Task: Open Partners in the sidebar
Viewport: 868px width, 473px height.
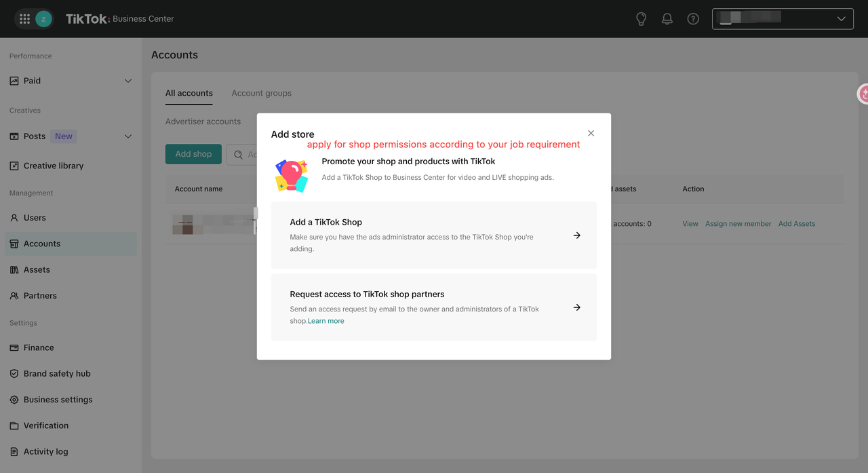Action: 40,296
